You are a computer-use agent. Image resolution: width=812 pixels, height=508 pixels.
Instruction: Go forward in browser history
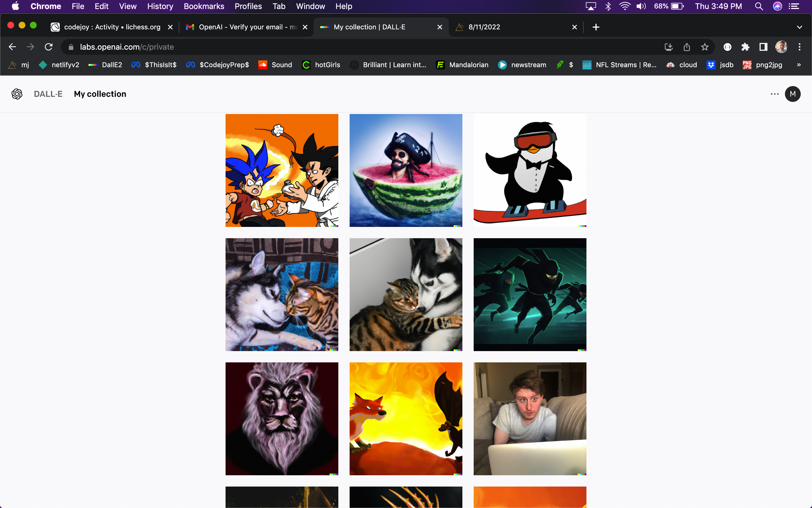(30, 47)
